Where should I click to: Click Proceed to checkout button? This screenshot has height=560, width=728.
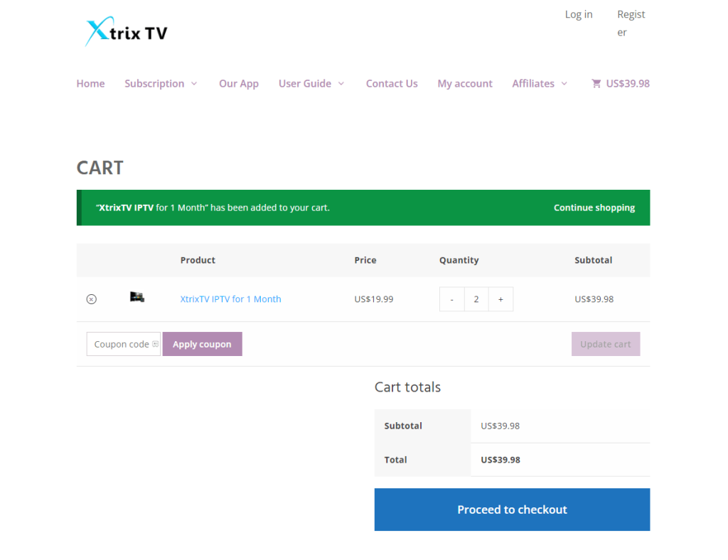pyautogui.click(x=512, y=510)
